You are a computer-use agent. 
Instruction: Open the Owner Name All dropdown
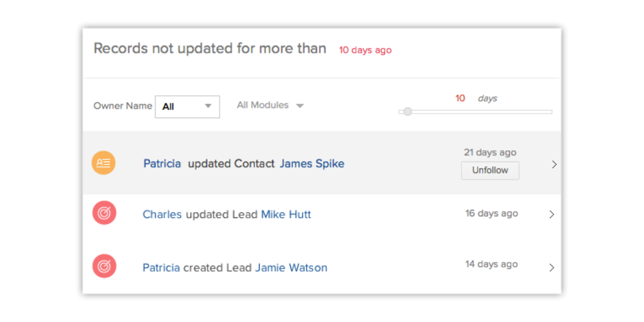187,106
